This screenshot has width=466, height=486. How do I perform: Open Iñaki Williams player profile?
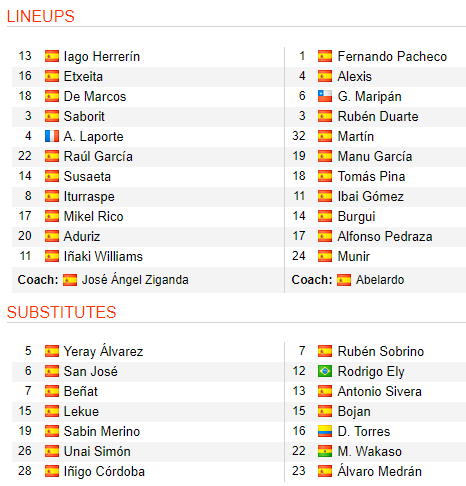[103, 256]
